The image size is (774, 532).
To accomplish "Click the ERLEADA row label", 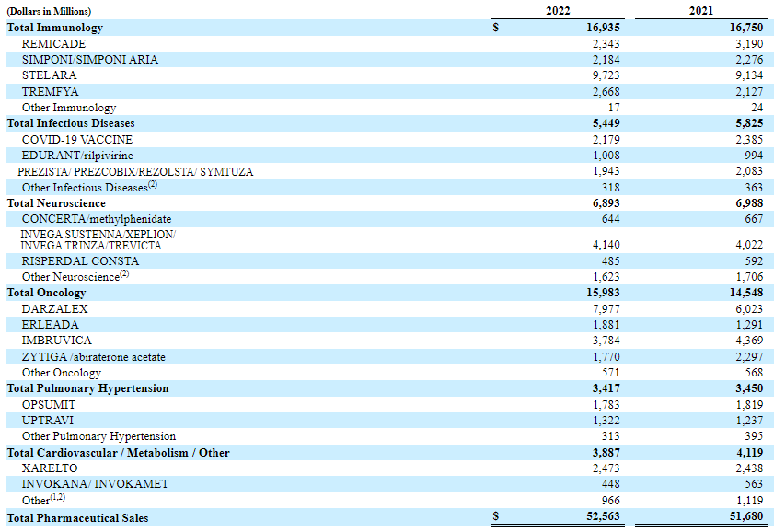I will coord(51,325).
